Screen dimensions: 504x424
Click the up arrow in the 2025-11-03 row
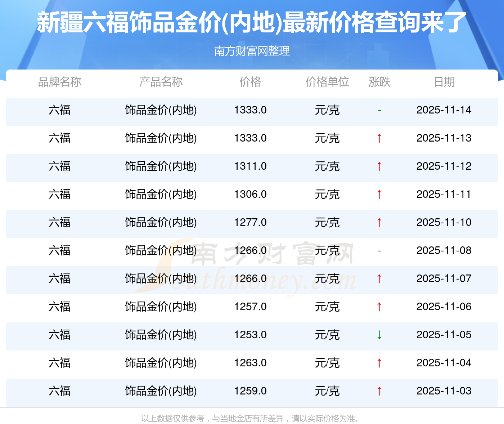[379, 391]
